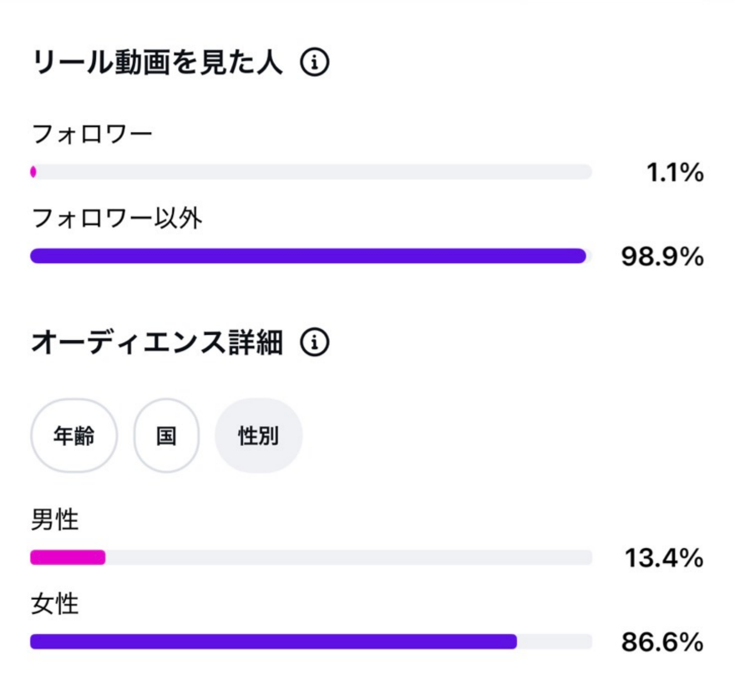This screenshot has height=700, width=735.
Task: Click the 98.9% non-follower value
Action: [663, 257]
